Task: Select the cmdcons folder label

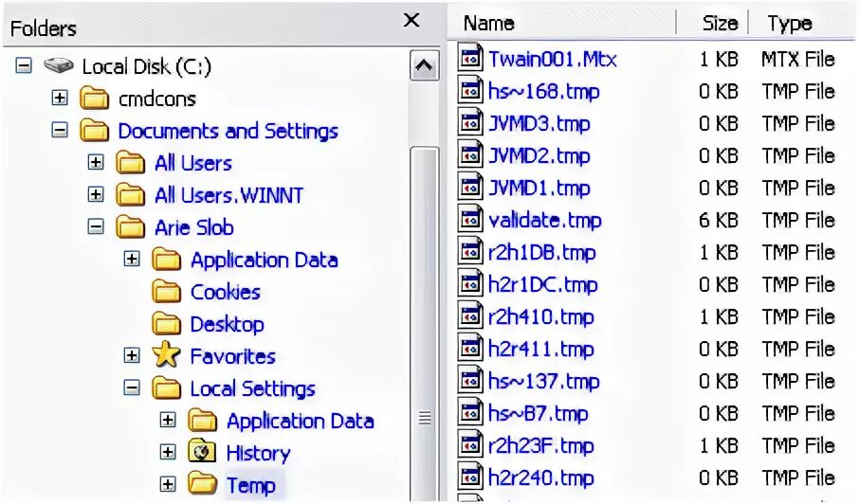Action: coord(157,99)
